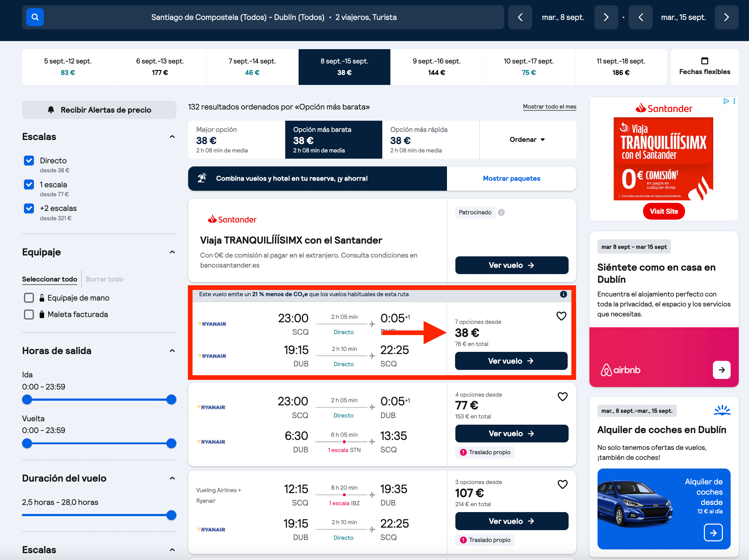749x560 pixels.
Task: Click the arrow in car rental banner
Action: point(713,533)
